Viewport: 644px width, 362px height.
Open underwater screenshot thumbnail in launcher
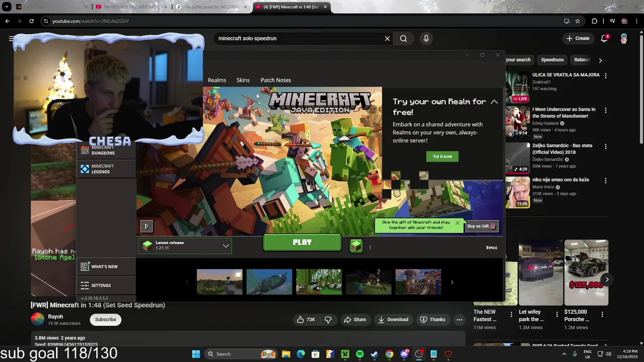[269, 282]
